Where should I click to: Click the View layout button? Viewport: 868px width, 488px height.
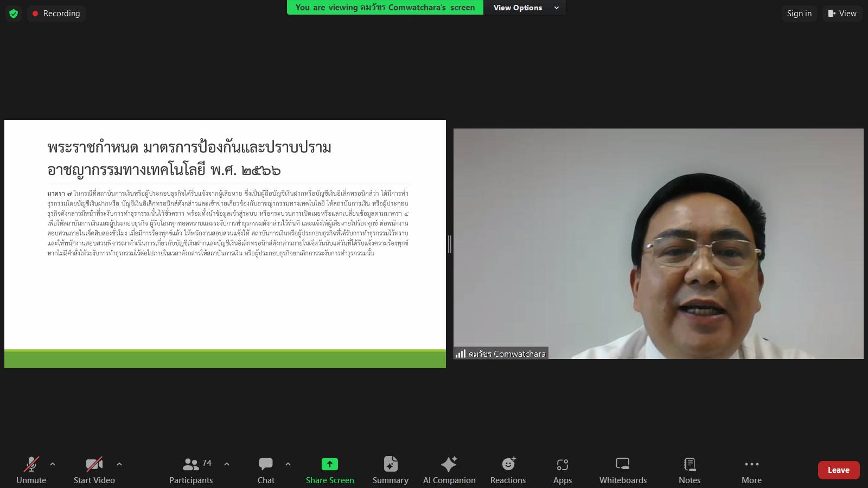click(x=842, y=14)
